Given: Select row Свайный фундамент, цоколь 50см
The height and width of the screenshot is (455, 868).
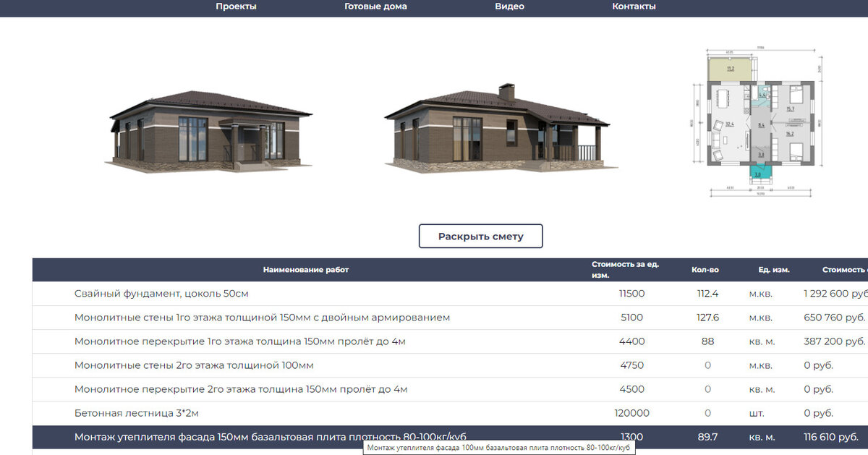Looking at the screenshot, I should click(x=450, y=294).
